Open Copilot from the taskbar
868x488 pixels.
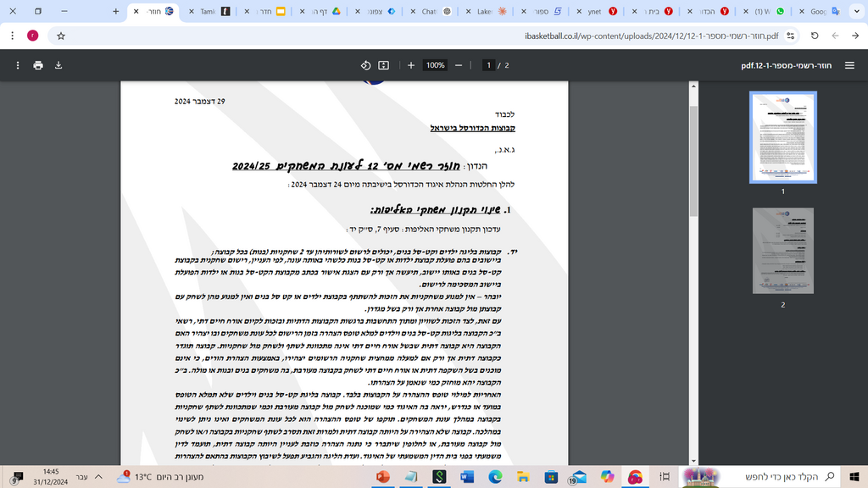[607, 476]
